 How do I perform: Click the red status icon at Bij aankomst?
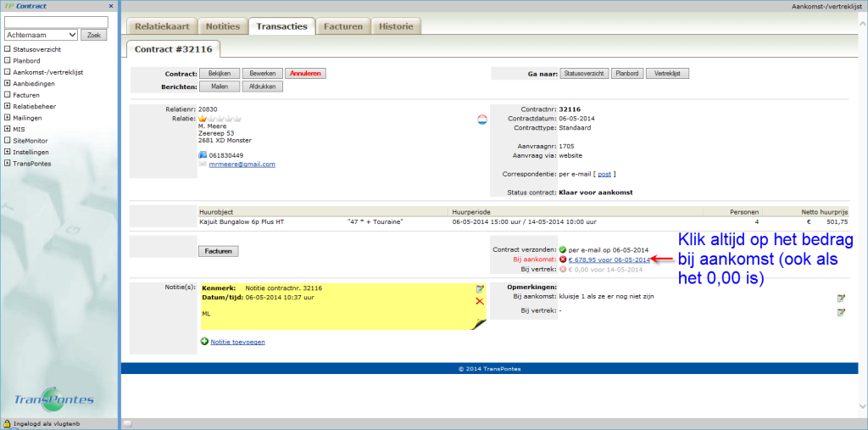[x=562, y=260]
